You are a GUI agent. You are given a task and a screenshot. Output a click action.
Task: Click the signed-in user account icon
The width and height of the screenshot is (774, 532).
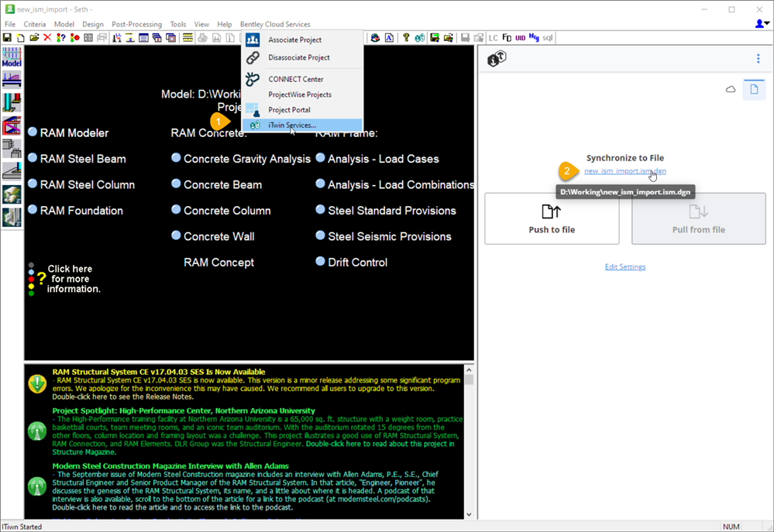pyautogui.click(x=762, y=23)
